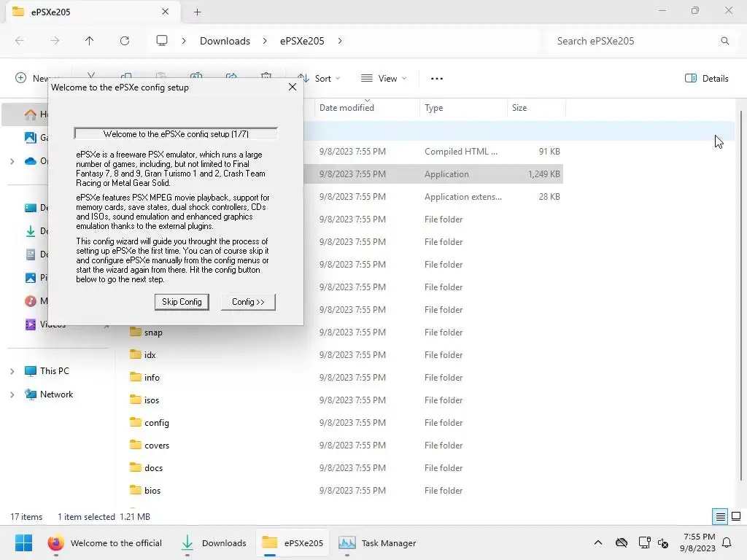The image size is (747, 560).
Task: Go up one folder level arrow
Action: 90,41
